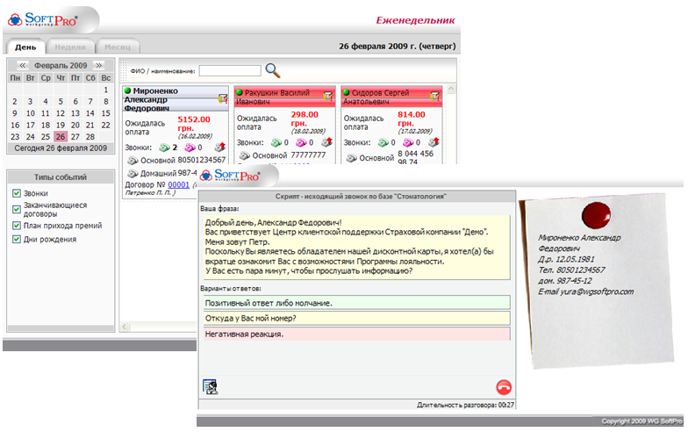Open the script notes icon in call dialog
The height and width of the screenshot is (432, 688).
[x=211, y=388]
